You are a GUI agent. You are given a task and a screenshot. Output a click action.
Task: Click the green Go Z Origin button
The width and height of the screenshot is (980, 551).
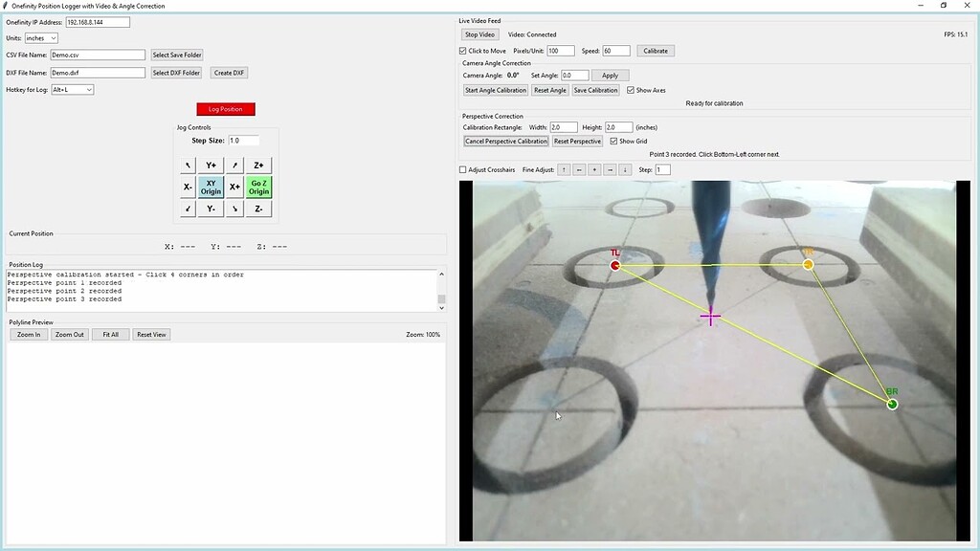(257, 187)
